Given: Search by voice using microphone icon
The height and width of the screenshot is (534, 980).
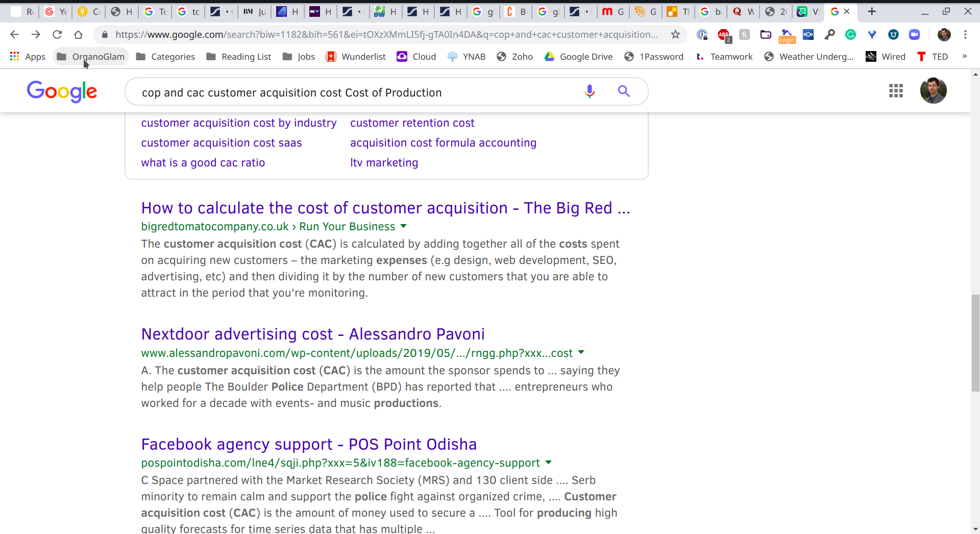Looking at the screenshot, I should coord(590,91).
